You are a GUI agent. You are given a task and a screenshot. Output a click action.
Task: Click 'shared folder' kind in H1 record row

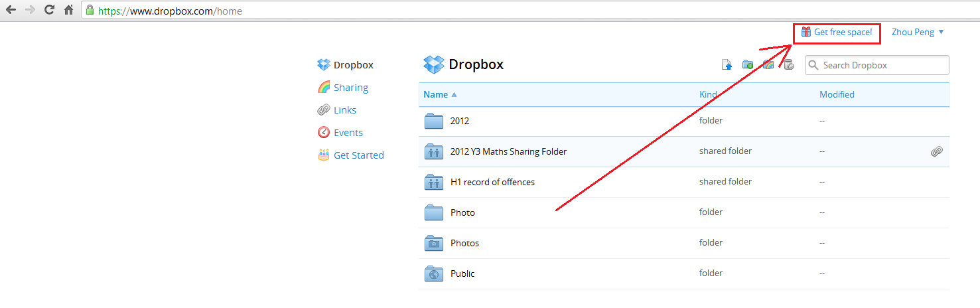(x=725, y=182)
